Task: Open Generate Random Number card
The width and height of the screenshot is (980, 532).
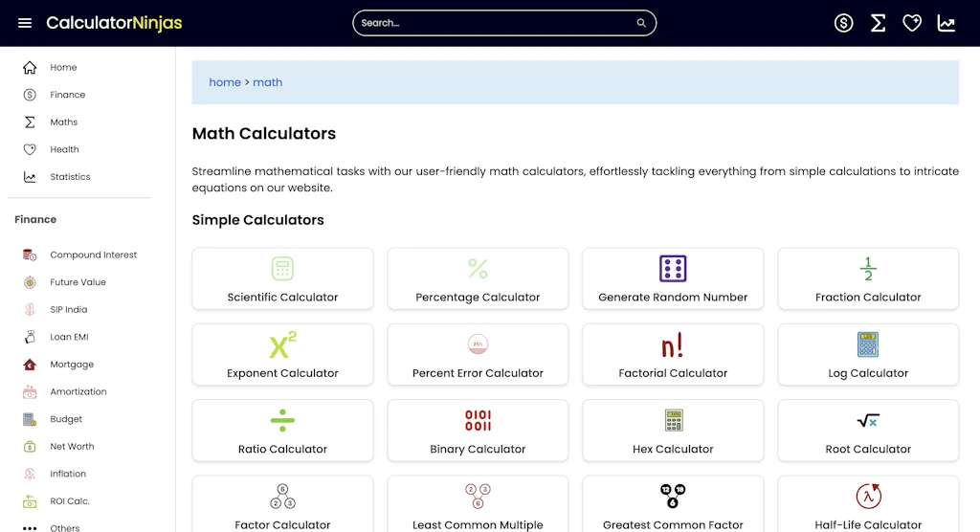Action: pyautogui.click(x=673, y=278)
